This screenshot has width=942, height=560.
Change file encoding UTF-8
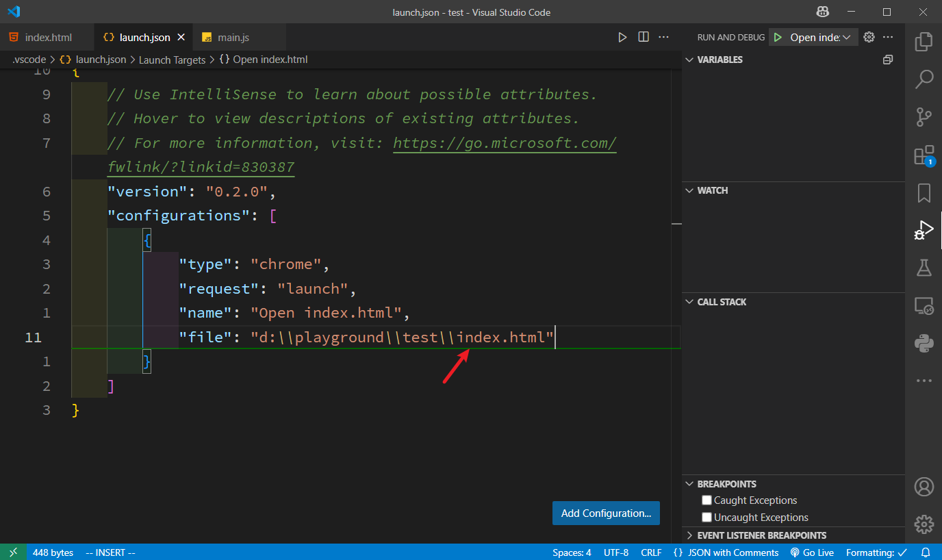(616, 552)
